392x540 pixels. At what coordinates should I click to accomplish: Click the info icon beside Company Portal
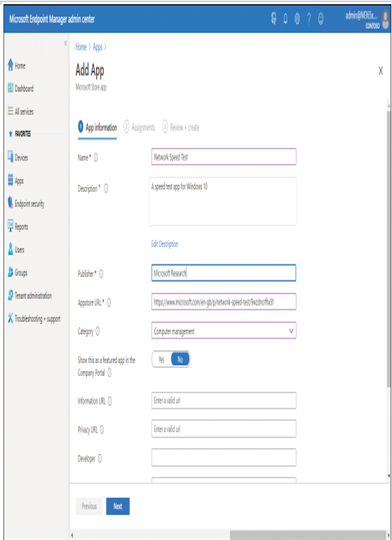tap(109, 372)
